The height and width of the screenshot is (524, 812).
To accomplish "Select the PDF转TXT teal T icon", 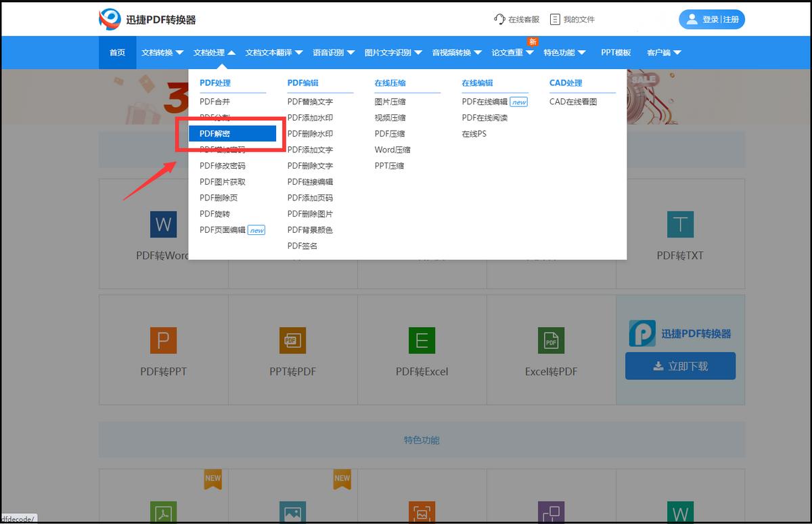I will coord(680,223).
